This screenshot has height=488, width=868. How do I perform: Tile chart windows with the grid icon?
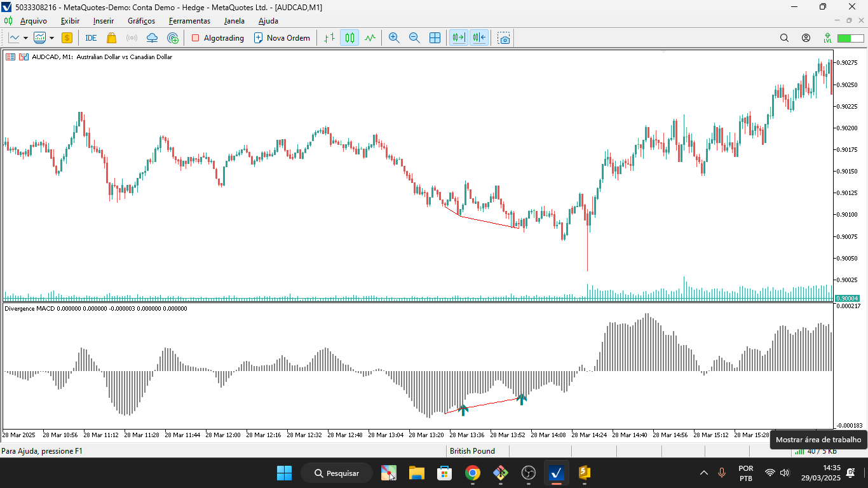[435, 37]
